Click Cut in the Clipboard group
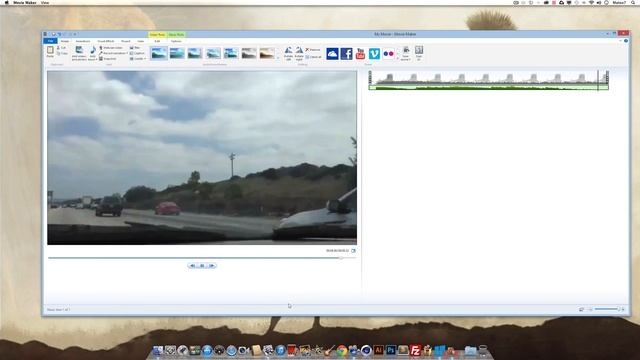 [62, 48]
